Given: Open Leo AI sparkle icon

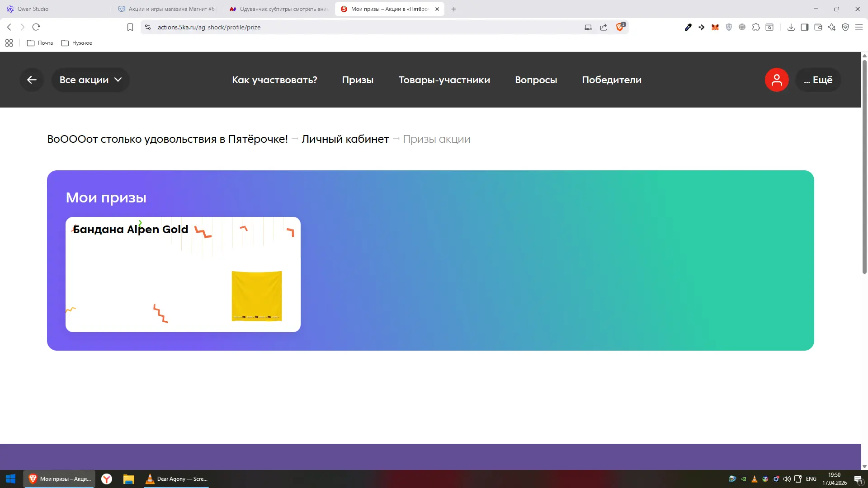Looking at the screenshot, I should click(832, 27).
